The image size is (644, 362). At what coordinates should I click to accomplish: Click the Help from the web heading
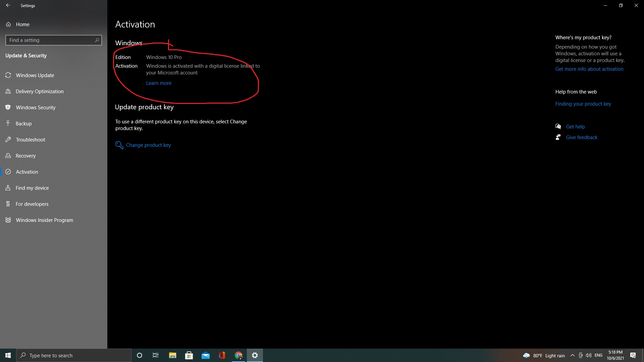[576, 92]
